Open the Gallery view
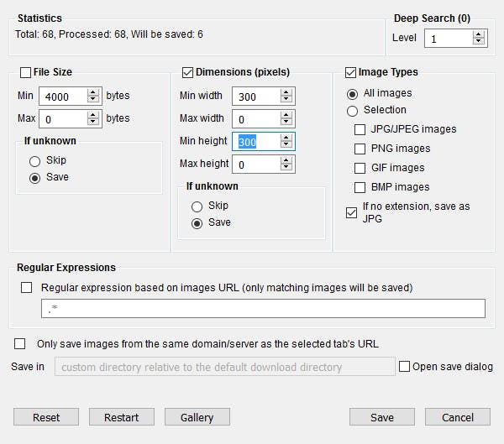 197,417
